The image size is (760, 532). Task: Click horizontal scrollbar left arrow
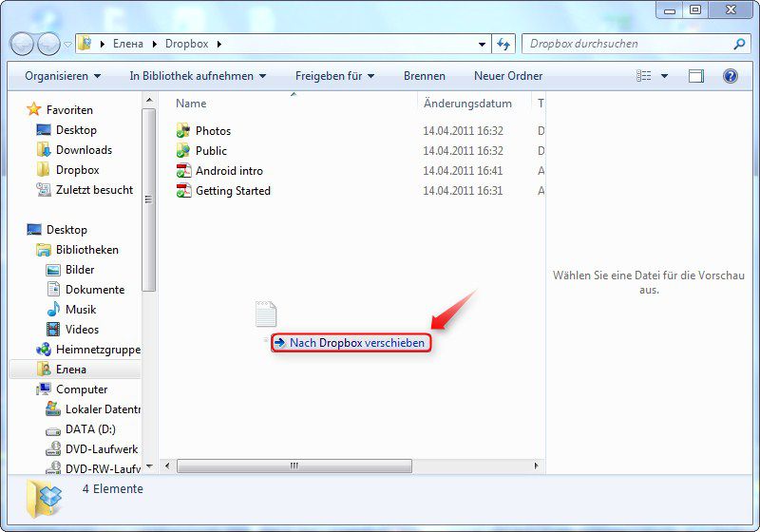point(167,466)
